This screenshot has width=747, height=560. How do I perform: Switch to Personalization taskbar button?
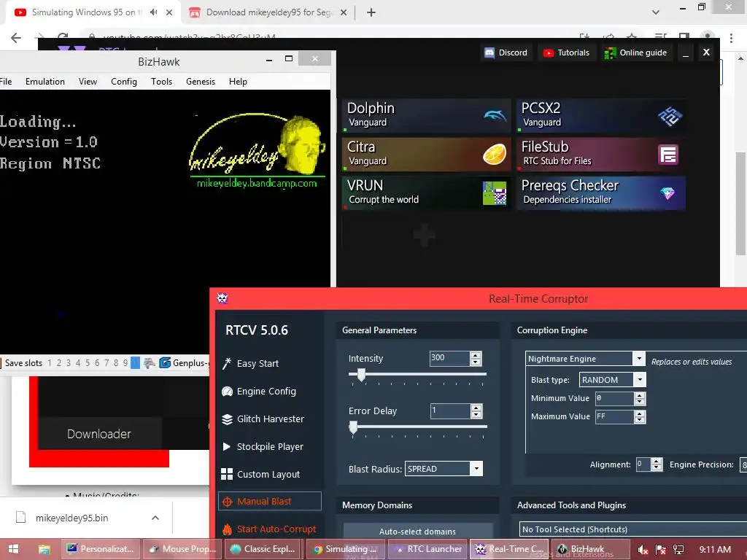tap(101, 549)
